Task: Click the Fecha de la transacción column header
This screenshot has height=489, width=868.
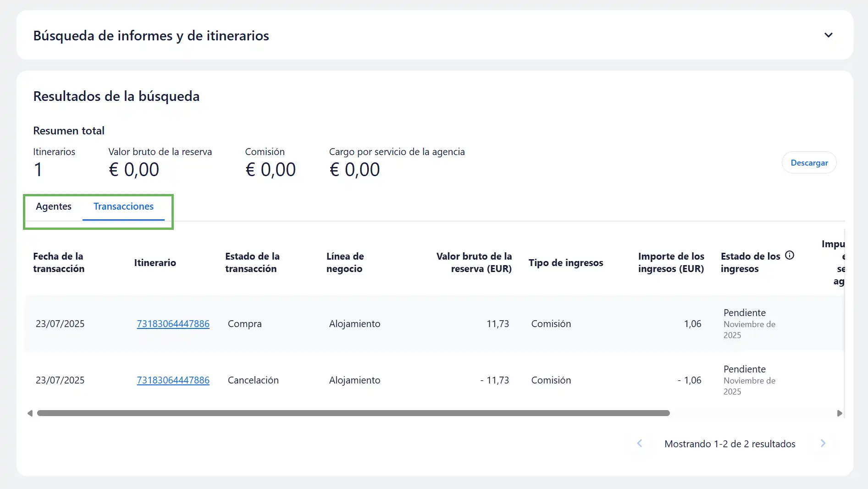Action: pos(59,262)
